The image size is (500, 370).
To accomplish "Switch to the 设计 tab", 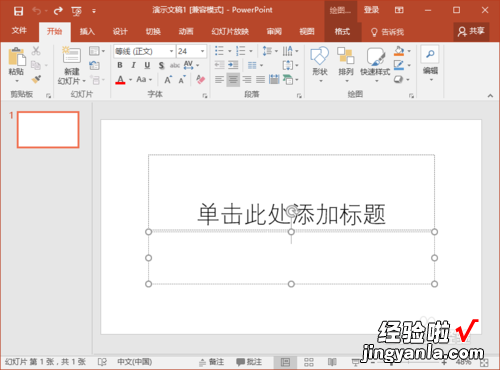I will pyautogui.click(x=120, y=32).
